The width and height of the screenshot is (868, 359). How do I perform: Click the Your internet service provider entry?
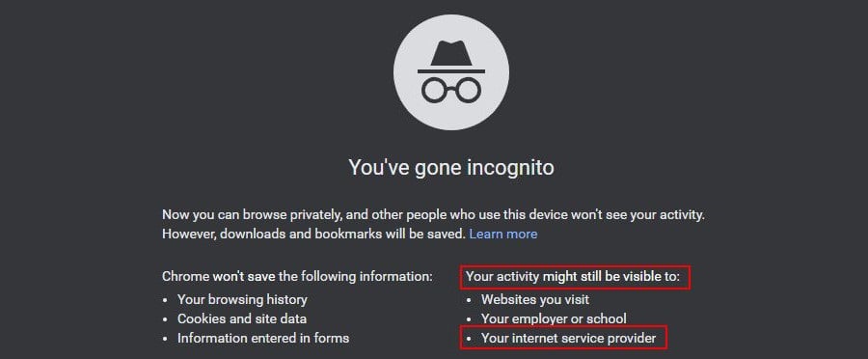[x=568, y=338]
